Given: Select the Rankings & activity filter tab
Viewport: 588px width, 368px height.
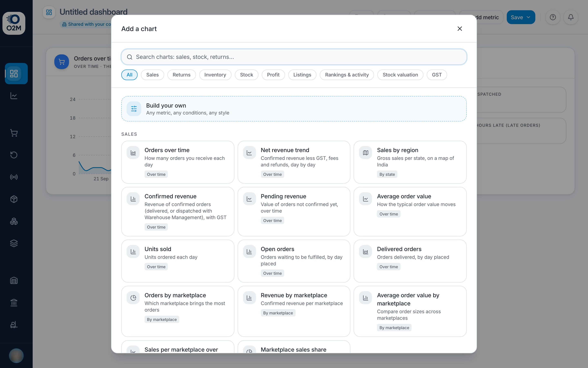Looking at the screenshot, I should pos(347,75).
